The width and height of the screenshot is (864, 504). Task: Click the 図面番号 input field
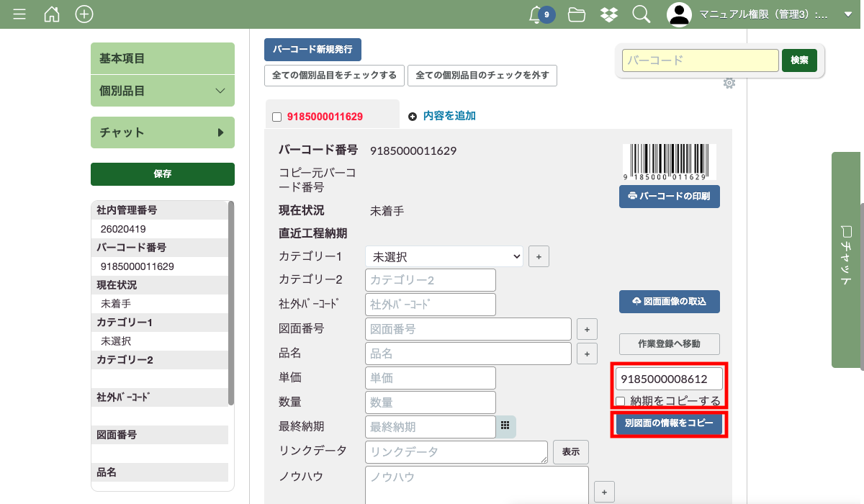pyautogui.click(x=468, y=329)
